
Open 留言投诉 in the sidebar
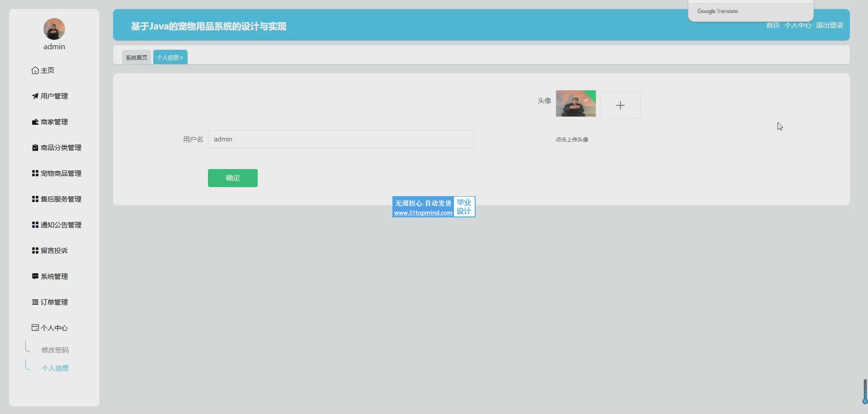pos(54,250)
